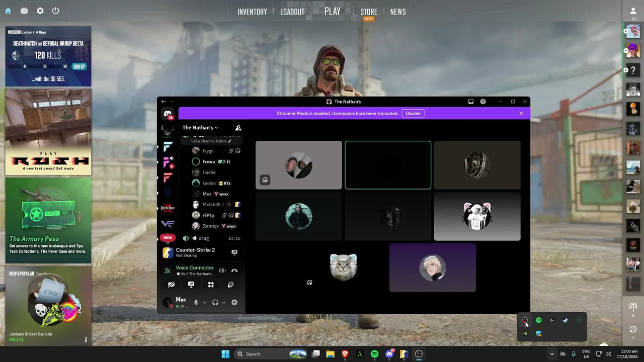Quit Counter-Strike 2 with the power icon
The image size is (644, 362).
point(56,11)
